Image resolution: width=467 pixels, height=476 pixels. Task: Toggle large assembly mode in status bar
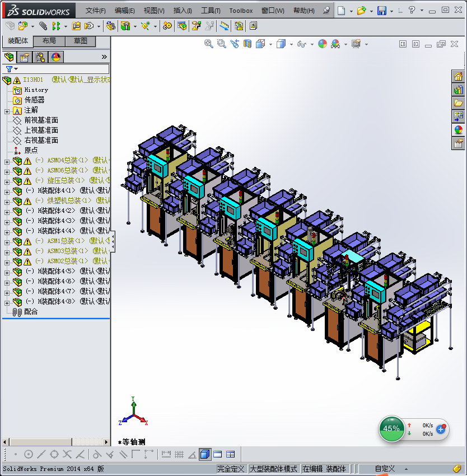click(273, 469)
